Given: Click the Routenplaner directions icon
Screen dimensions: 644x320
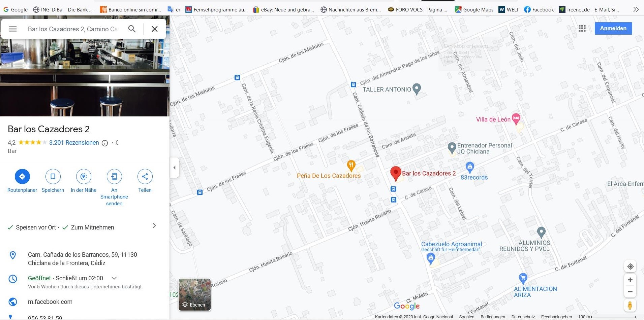Looking at the screenshot, I should point(22,176).
